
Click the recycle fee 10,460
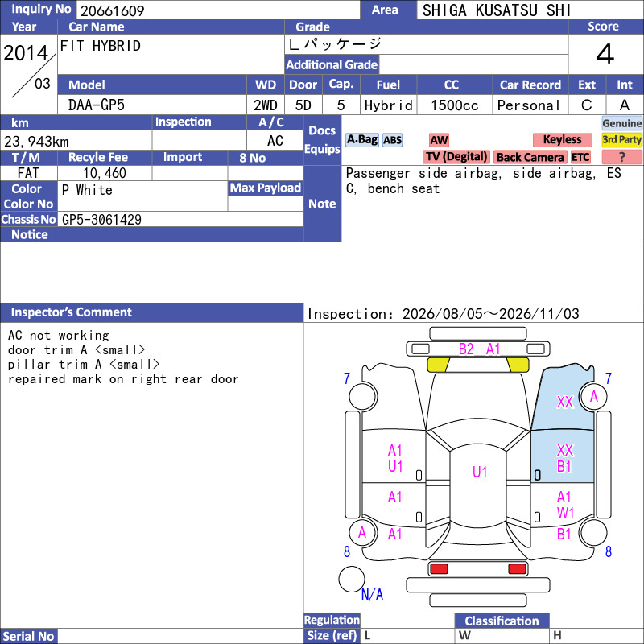tap(105, 173)
